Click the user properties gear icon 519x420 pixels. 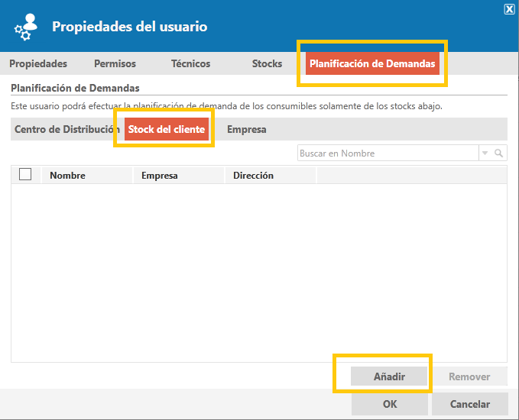tap(25, 27)
